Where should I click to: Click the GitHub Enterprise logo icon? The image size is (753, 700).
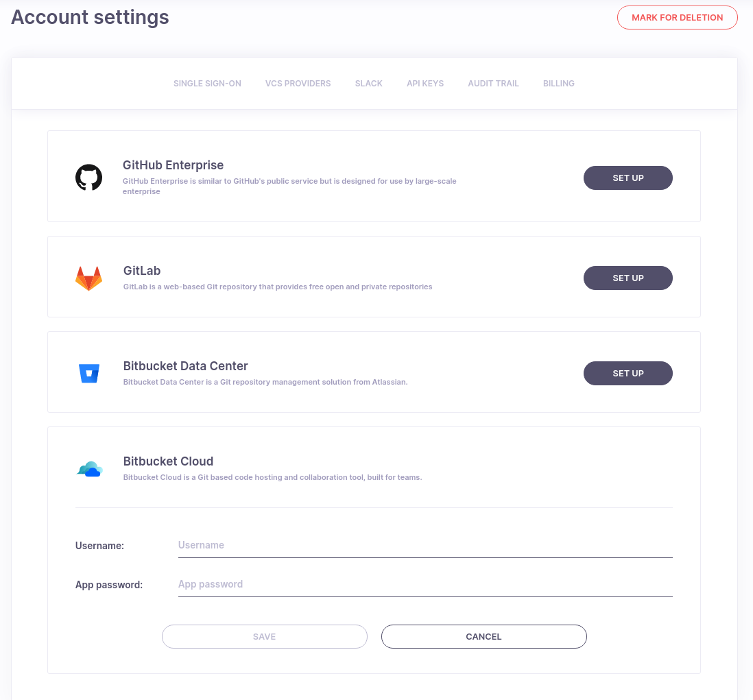(88, 177)
